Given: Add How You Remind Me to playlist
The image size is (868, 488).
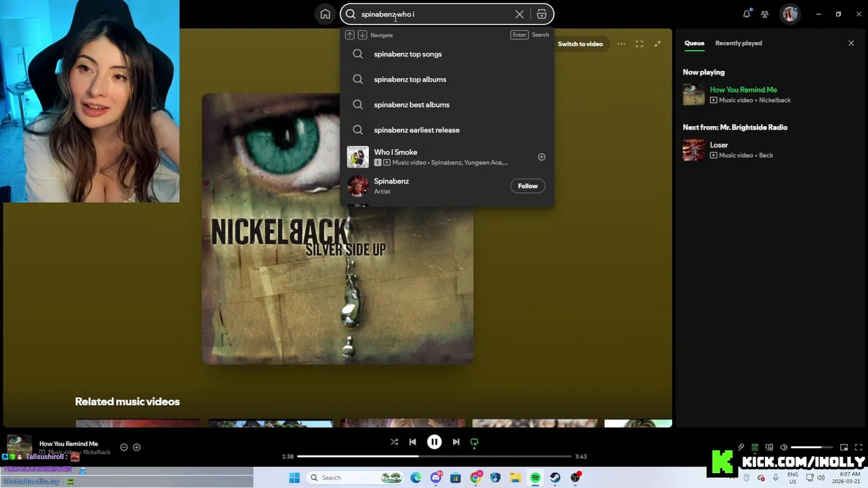Looking at the screenshot, I should click(136, 447).
